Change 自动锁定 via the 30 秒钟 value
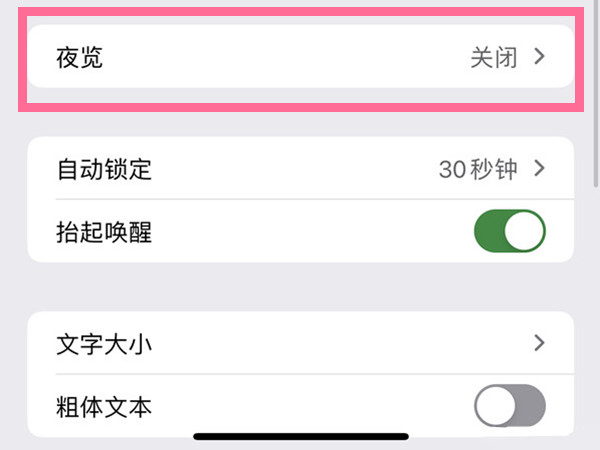Viewport: 600px width, 450px height. pyautogui.click(x=478, y=169)
